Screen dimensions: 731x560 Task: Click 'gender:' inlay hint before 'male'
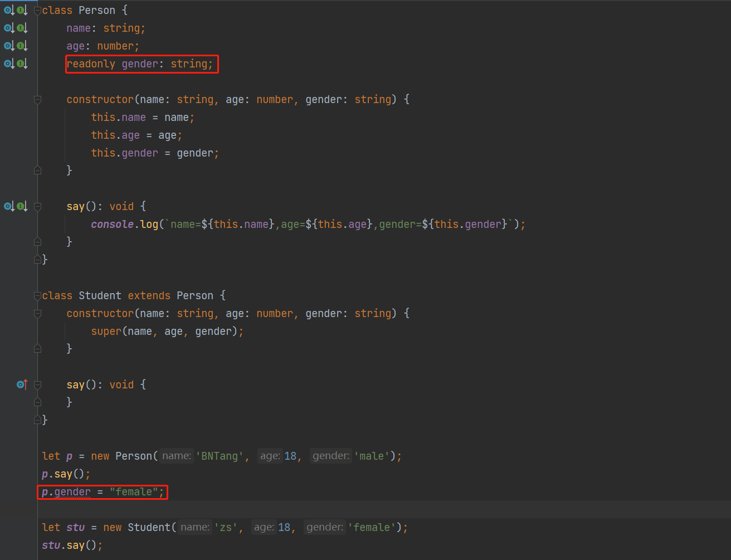pyautogui.click(x=330, y=456)
